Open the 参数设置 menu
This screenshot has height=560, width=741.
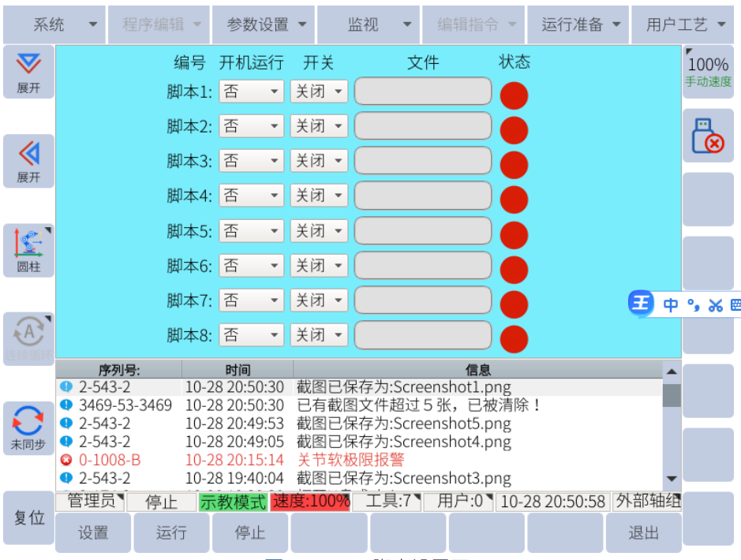267,24
